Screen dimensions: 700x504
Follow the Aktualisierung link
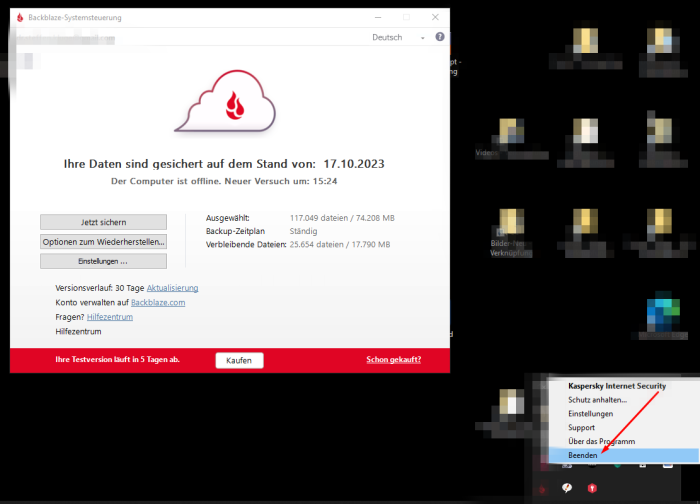click(172, 288)
